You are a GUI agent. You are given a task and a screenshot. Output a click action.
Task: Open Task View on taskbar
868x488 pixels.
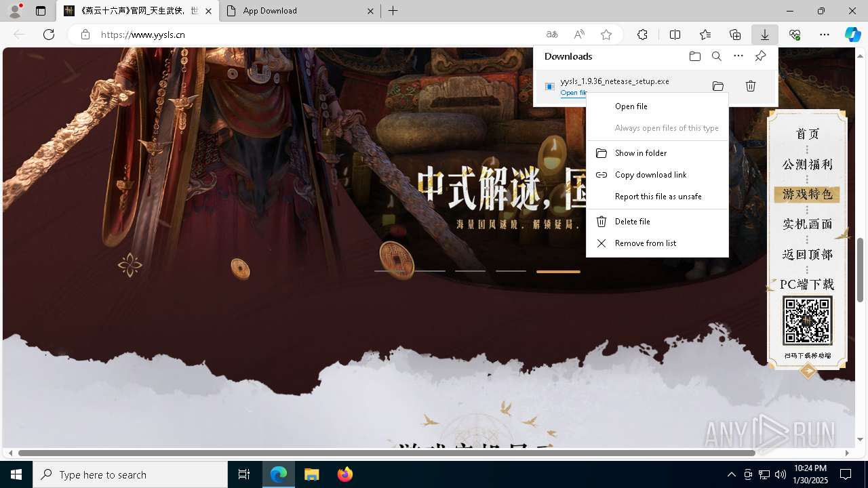(x=244, y=474)
